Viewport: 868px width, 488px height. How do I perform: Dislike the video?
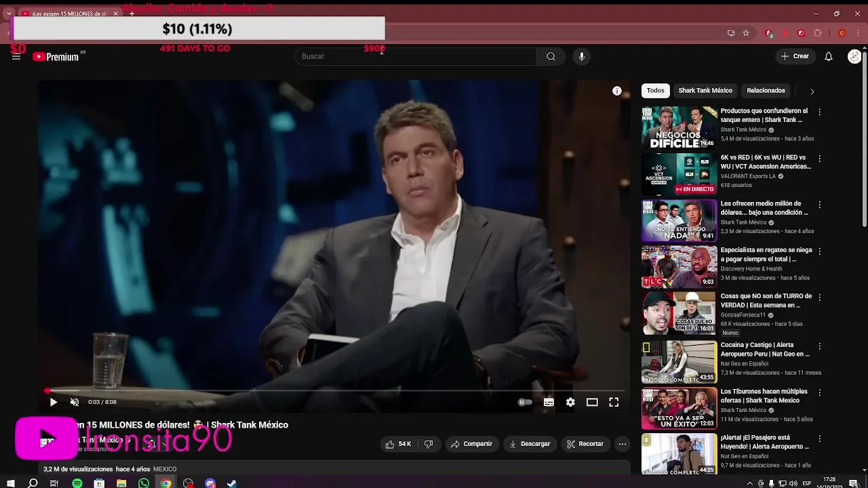tap(429, 444)
